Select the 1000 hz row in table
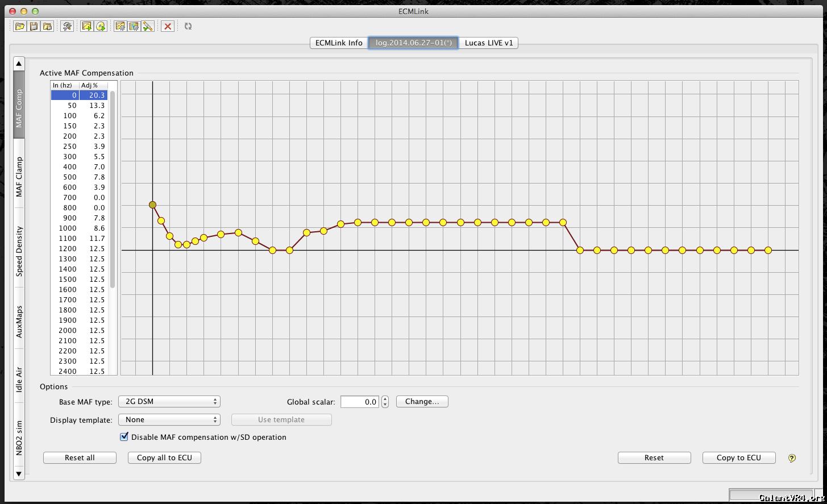 tap(79, 228)
